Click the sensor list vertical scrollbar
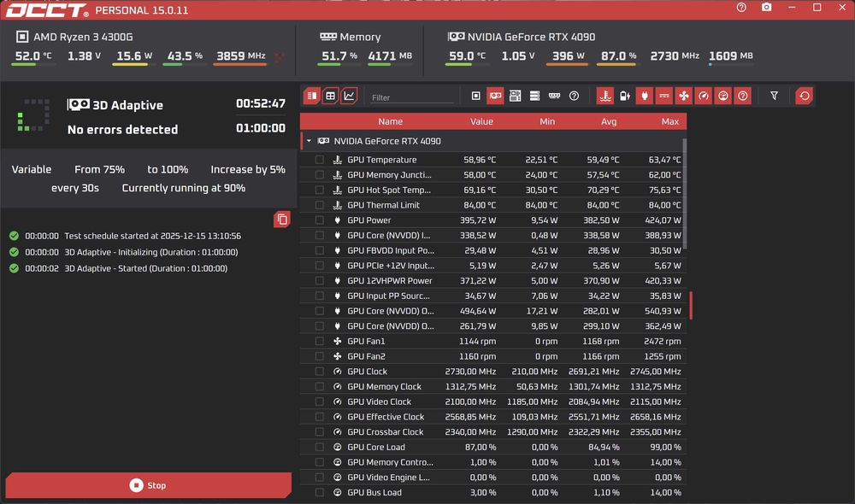 [684, 193]
